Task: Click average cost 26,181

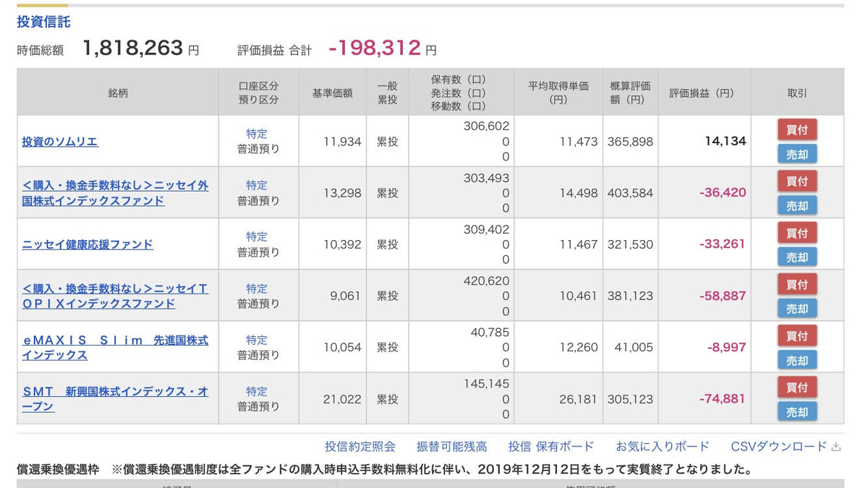Action: pos(578,399)
